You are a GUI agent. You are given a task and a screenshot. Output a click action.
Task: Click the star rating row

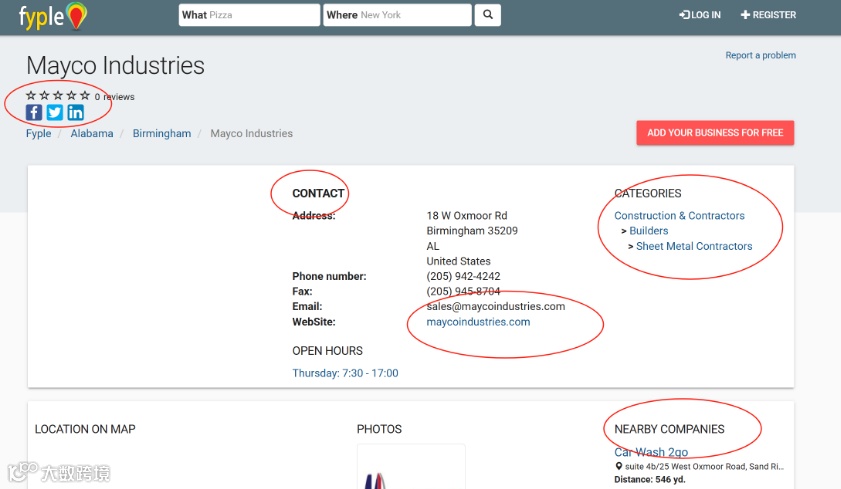click(58, 95)
